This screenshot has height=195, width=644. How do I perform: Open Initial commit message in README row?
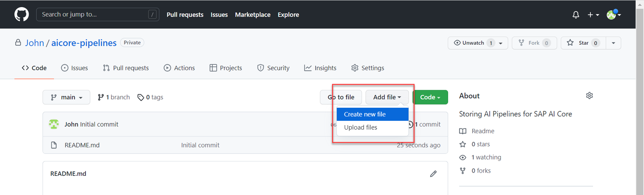(200, 145)
